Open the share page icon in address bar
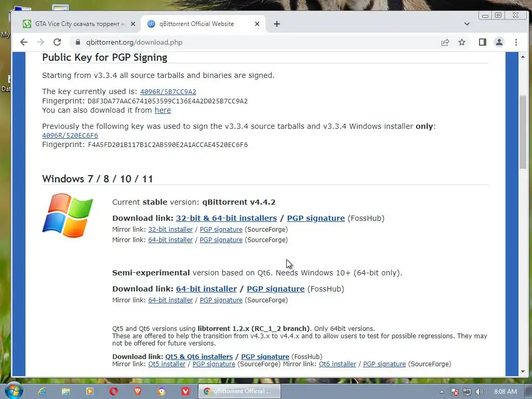 pos(445,42)
